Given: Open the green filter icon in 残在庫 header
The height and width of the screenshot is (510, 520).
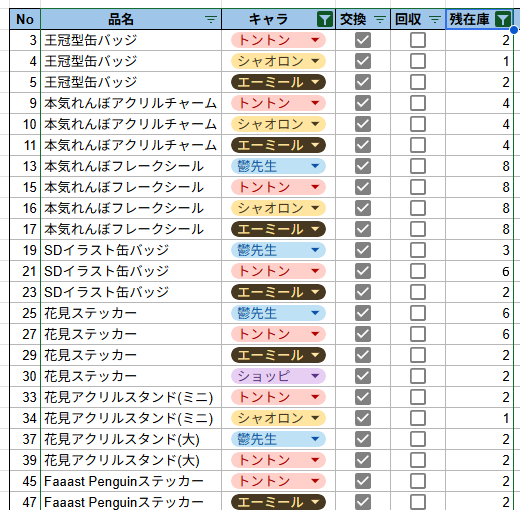Looking at the screenshot, I should (503, 19).
